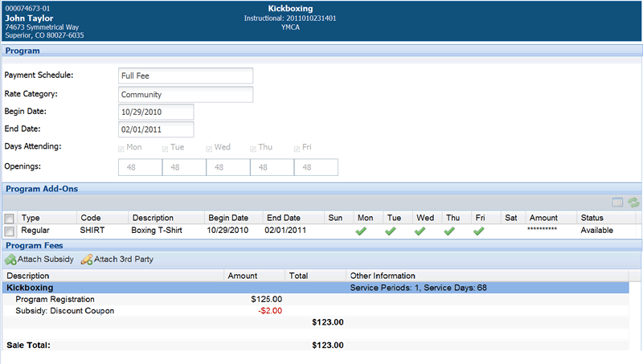643x364 pixels.
Task: Toggle the Wed days attending checkbox
Action: tap(209, 149)
